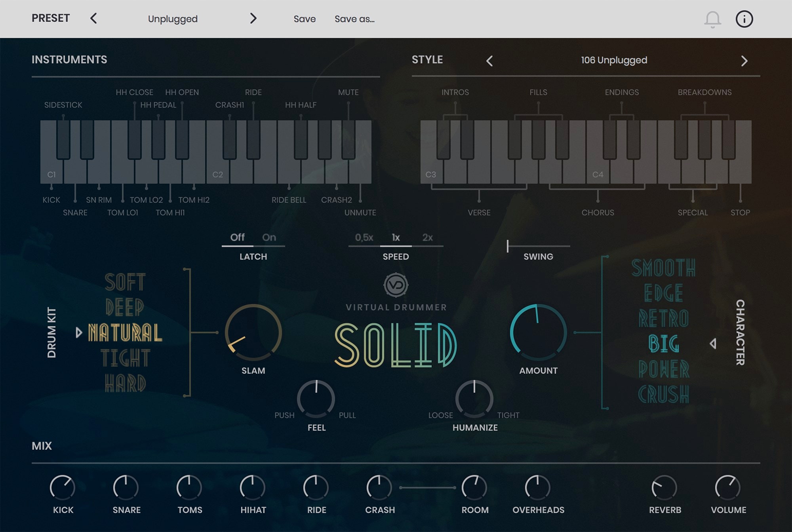Select 2x speed option

(428, 237)
